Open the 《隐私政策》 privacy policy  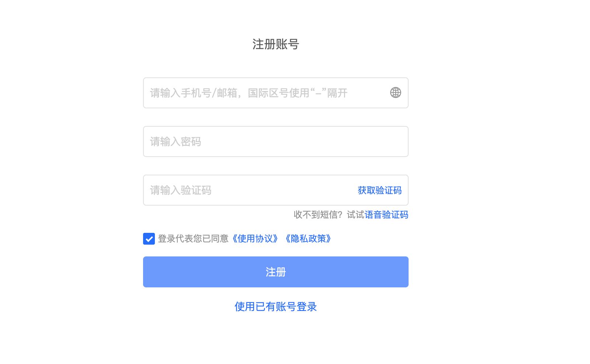pos(308,239)
